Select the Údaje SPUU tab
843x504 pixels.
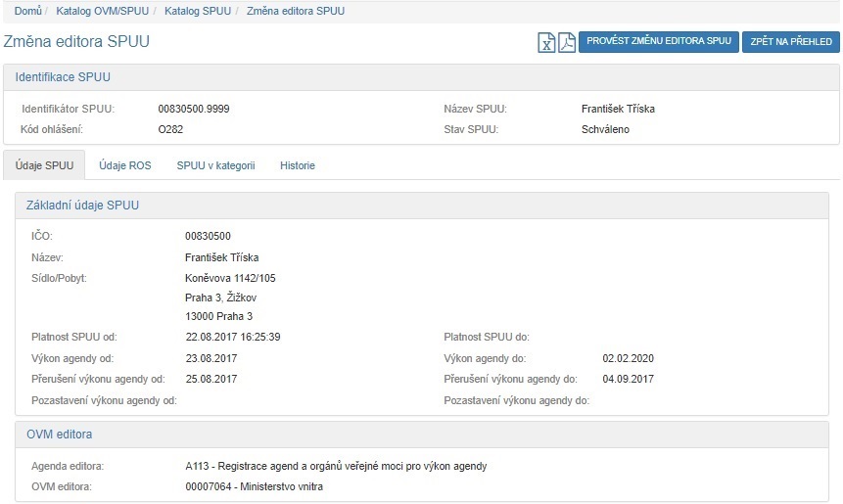[x=45, y=165]
